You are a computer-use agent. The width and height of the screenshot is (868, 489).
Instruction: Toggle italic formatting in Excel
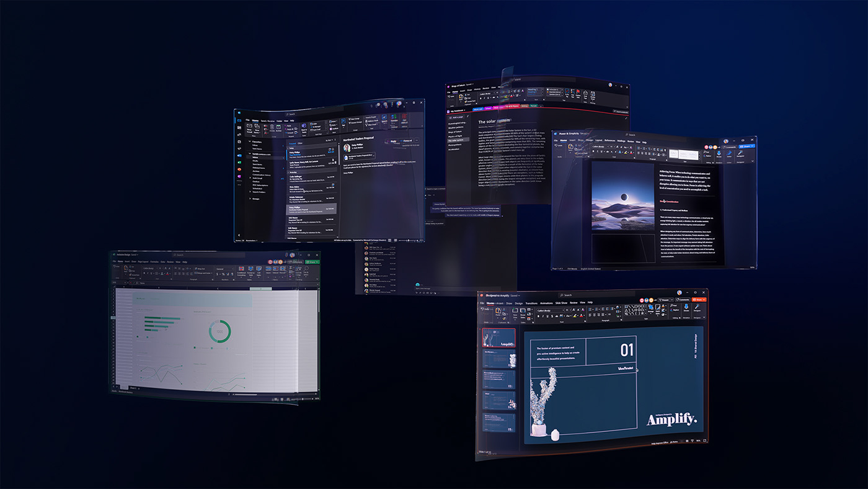148,273
